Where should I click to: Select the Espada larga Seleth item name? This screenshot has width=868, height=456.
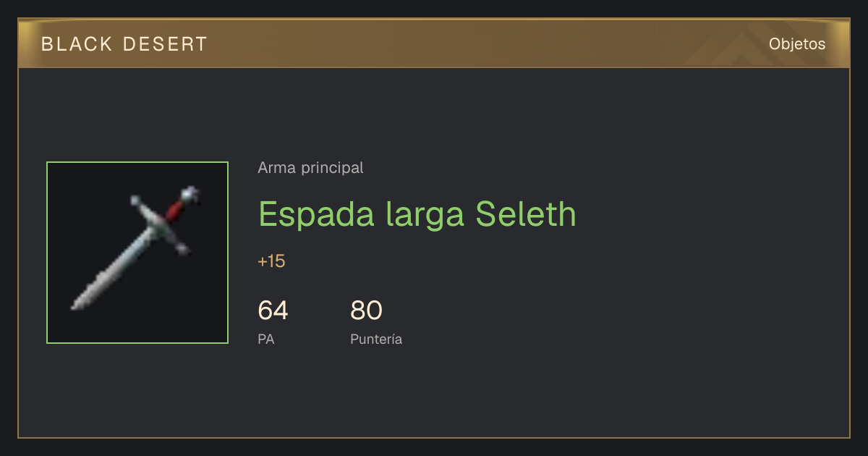click(417, 214)
